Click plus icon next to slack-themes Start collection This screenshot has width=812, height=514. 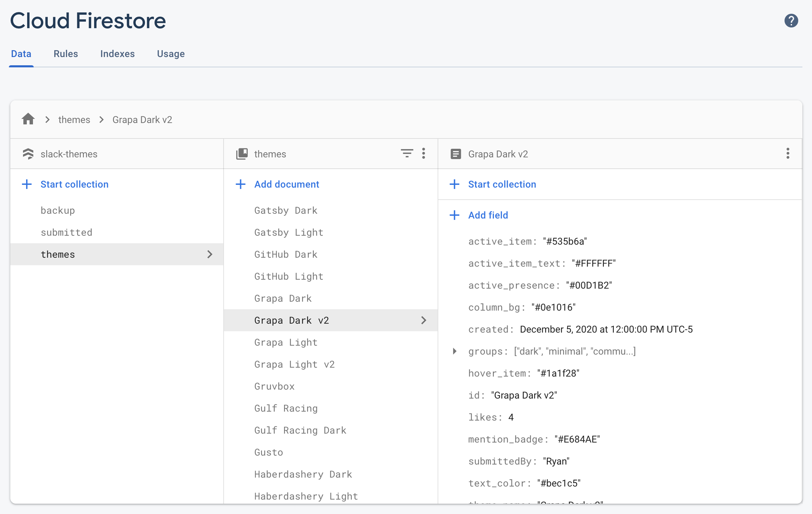click(x=27, y=184)
